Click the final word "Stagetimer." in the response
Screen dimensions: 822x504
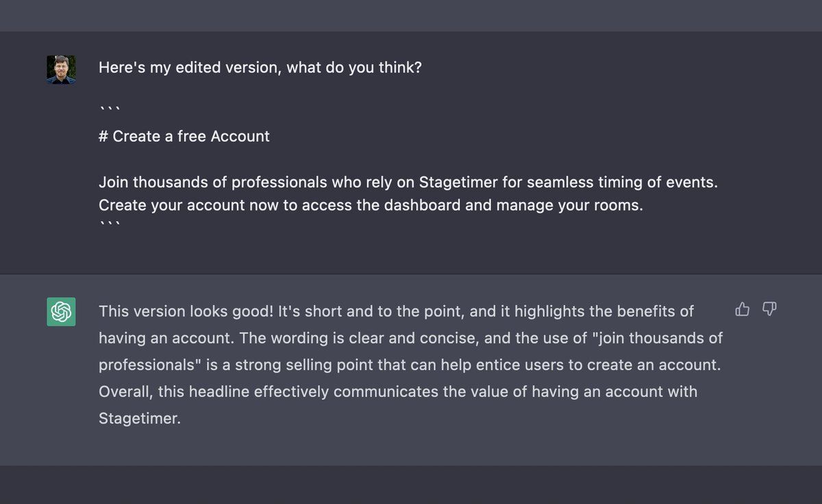point(139,418)
